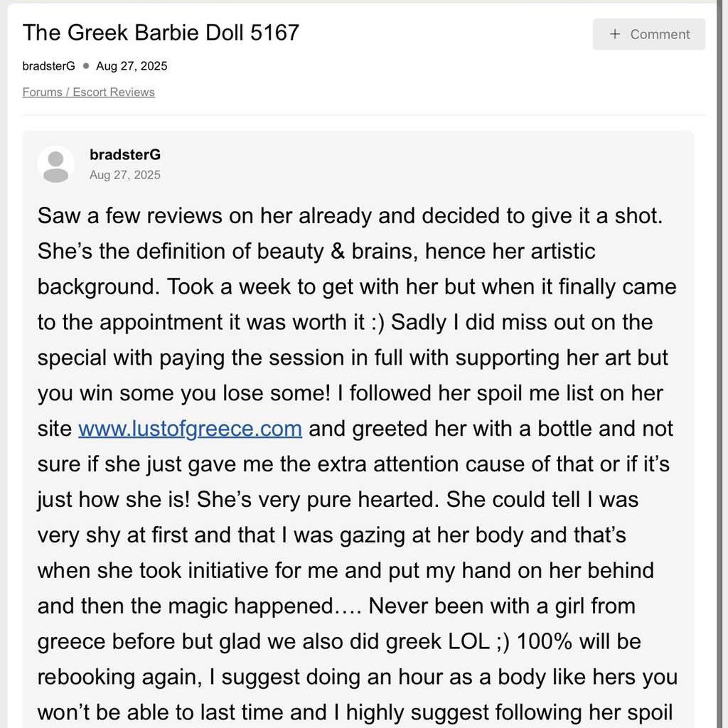Screen dimensions: 728x728
Task: Click the plus icon beside Comment
Action: pyautogui.click(x=615, y=34)
